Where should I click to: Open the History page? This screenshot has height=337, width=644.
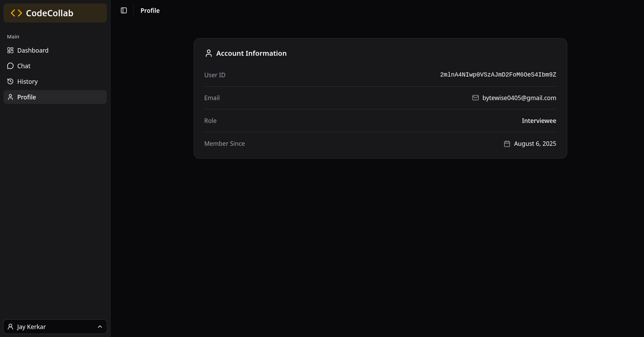pos(27,81)
